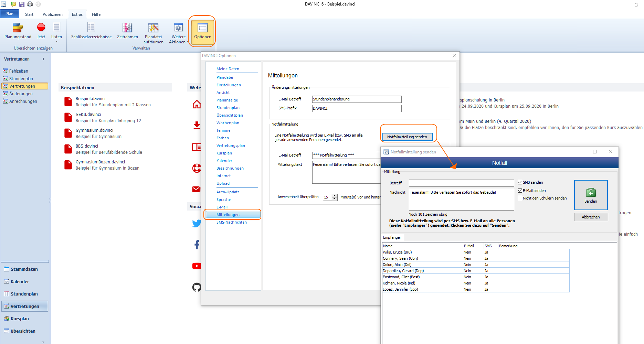
Task: Open the Optionen dialog button
Action: [202, 31]
